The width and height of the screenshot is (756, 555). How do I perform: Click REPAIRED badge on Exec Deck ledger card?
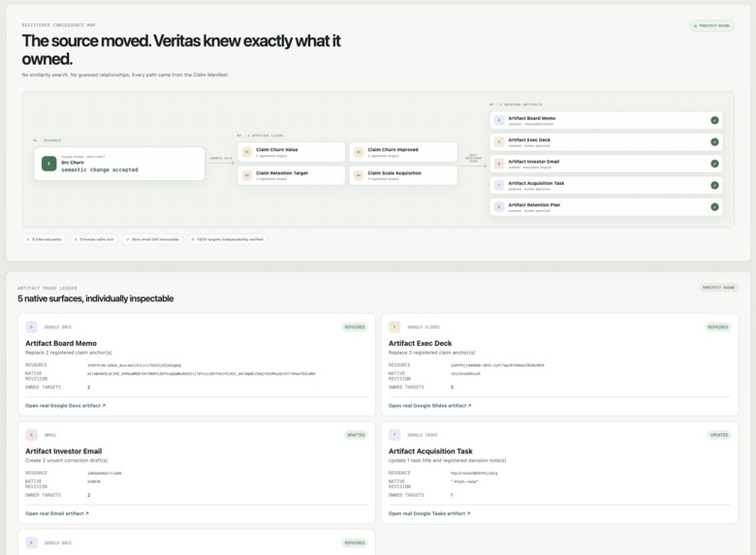click(717, 327)
